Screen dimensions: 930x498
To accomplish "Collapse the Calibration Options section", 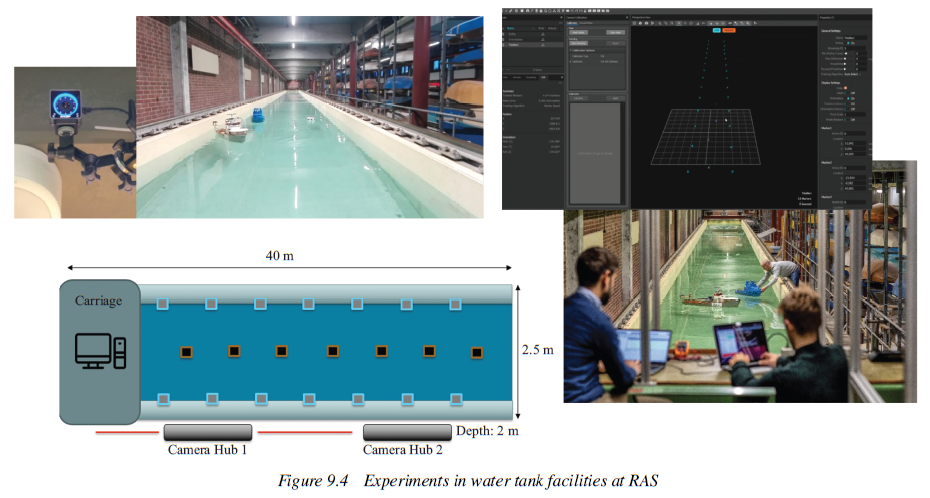I will (571, 52).
